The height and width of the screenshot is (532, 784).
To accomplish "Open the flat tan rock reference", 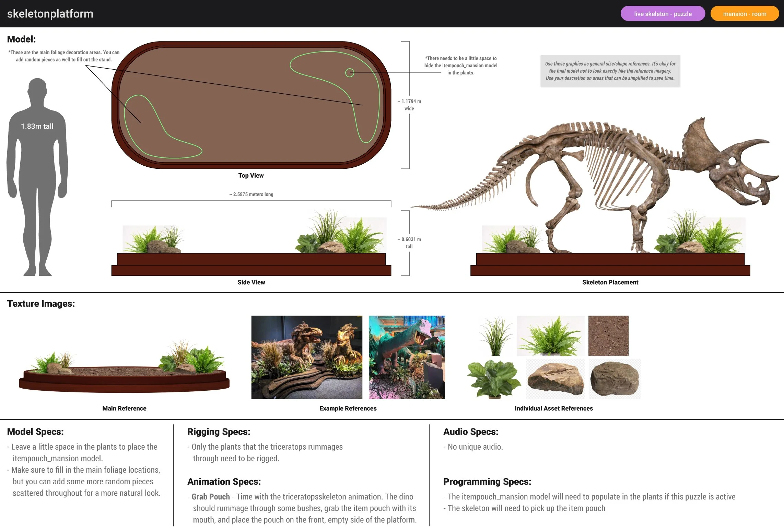I will (555, 379).
